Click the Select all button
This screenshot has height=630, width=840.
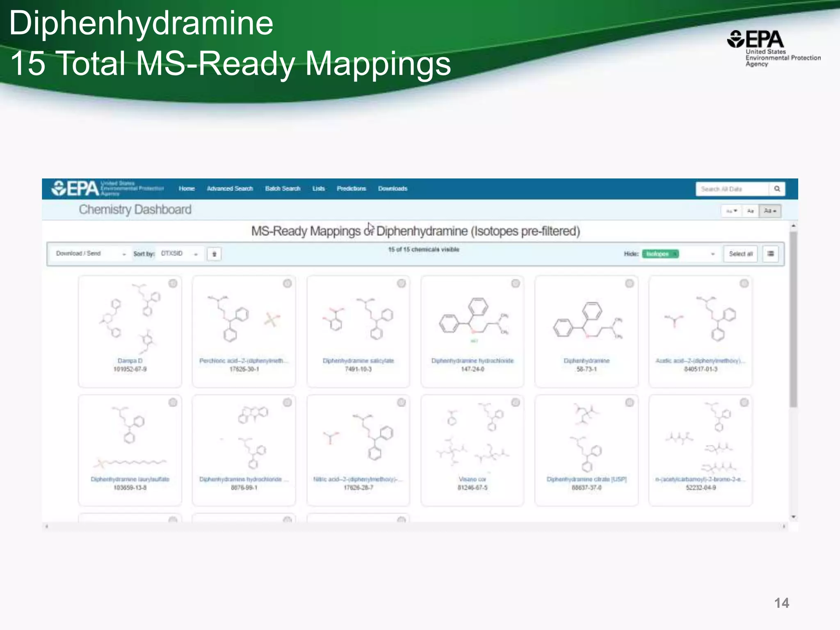pos(740,254)
